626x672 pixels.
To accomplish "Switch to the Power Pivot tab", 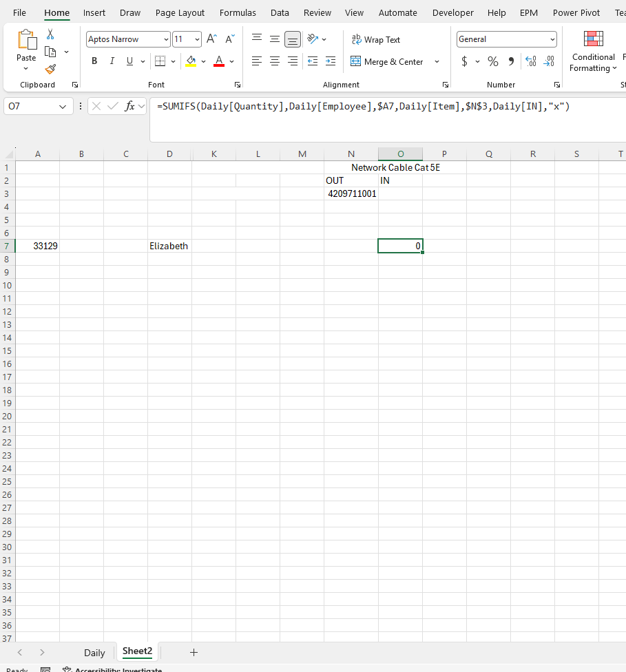I will [576, 13].
